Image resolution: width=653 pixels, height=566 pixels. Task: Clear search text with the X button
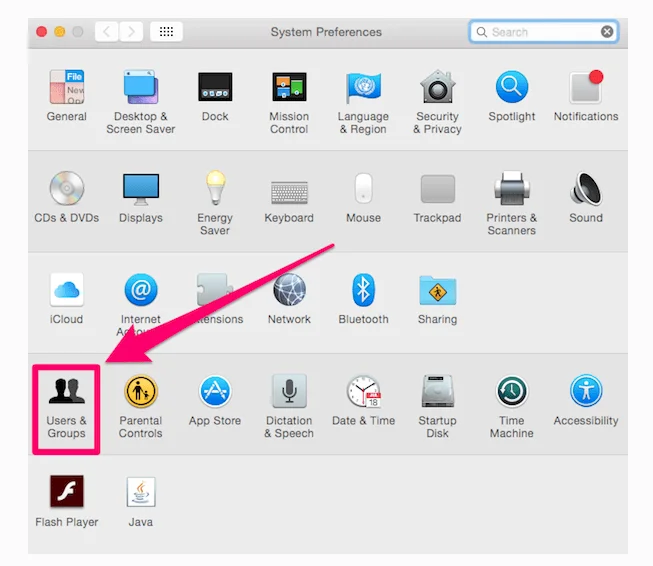click(607, 32)
